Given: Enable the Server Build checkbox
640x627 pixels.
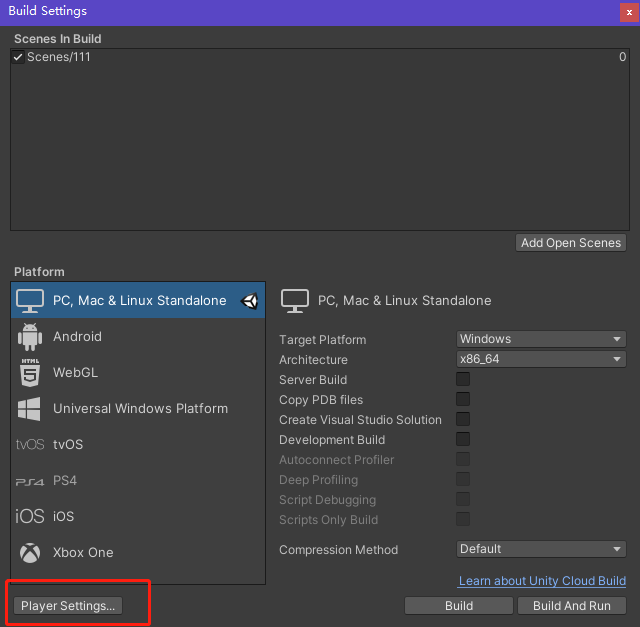Looking at the screenshot, I should coord(463,379).
